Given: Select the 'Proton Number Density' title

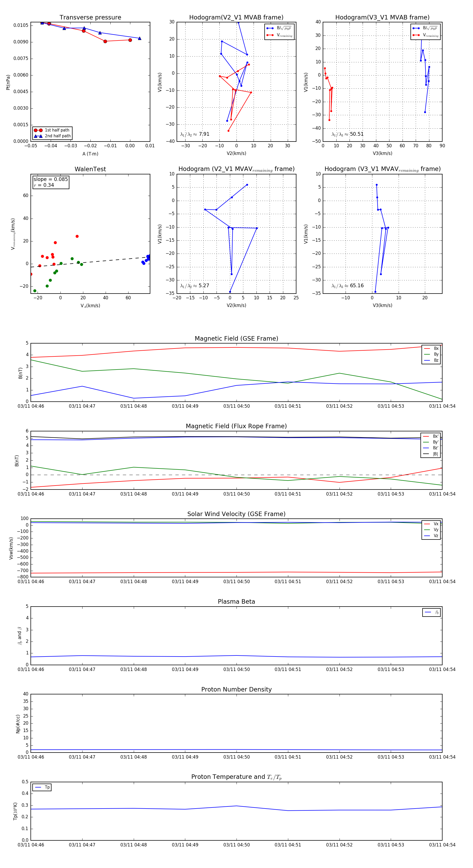Looking at the screenshot, I should (x=236, y=689).
